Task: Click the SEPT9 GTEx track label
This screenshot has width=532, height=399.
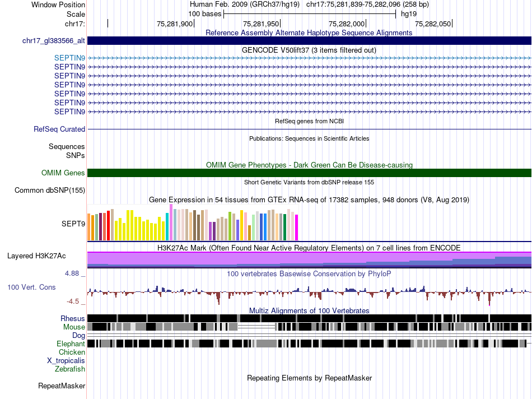Action: point(73,224)
